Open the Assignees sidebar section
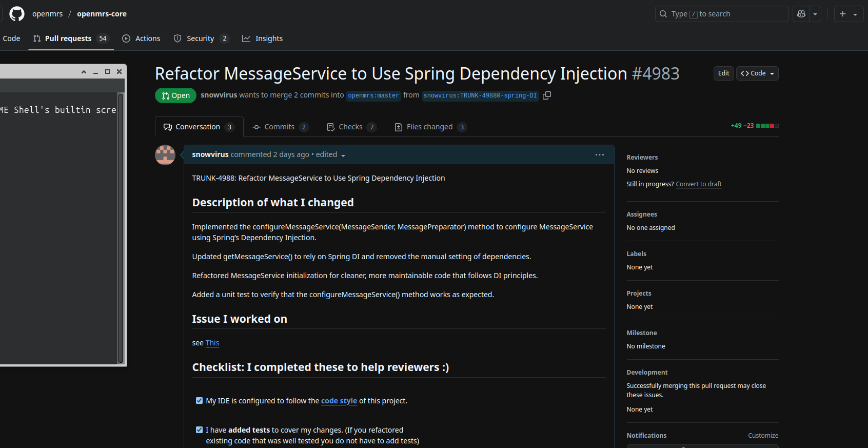The width and height of the screenshot is (868, 448). coord(642,215)
